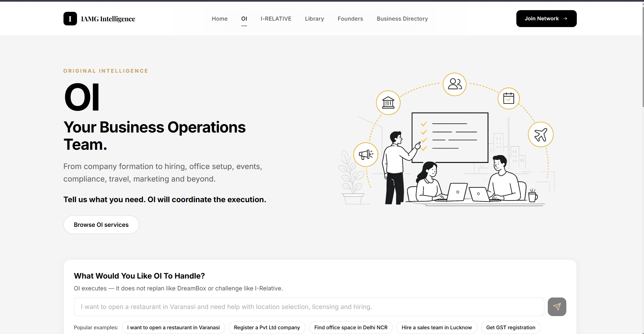Click the IAMG black square logo icon
The image size is (644, 334).
[x=70, y=19]
